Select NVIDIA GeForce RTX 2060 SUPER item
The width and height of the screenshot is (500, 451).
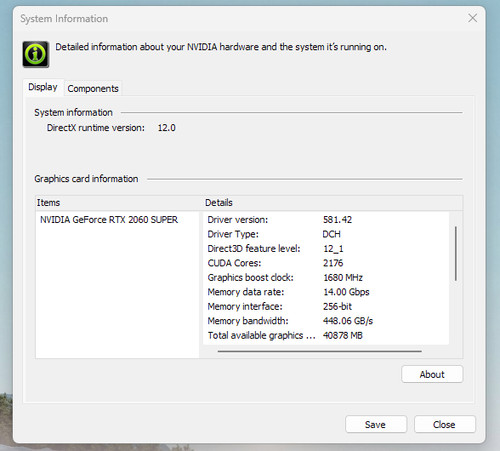pos(109,220)
